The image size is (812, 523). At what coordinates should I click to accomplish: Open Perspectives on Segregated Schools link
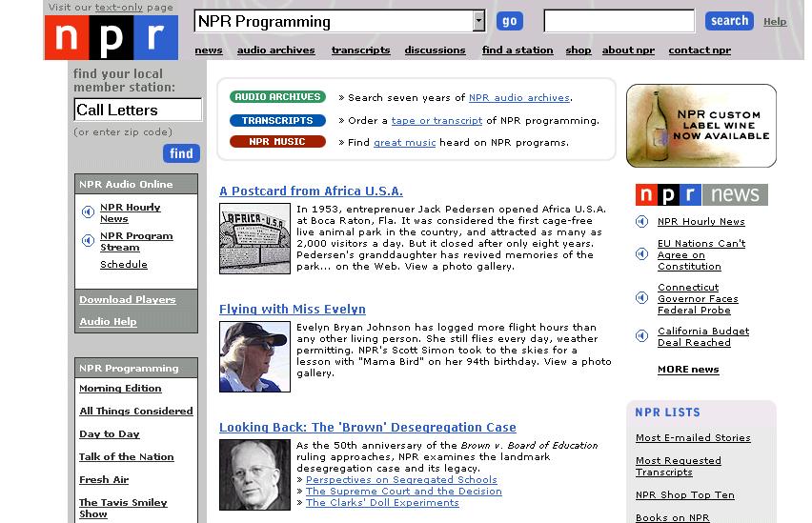401,480
